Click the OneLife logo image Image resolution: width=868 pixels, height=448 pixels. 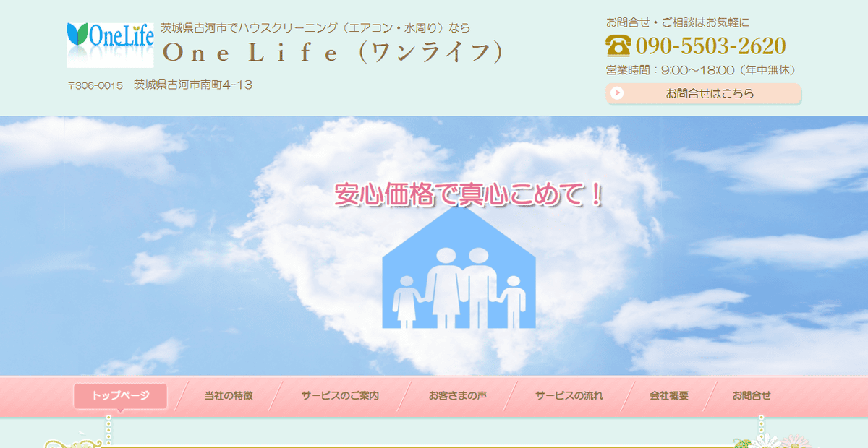110,45
